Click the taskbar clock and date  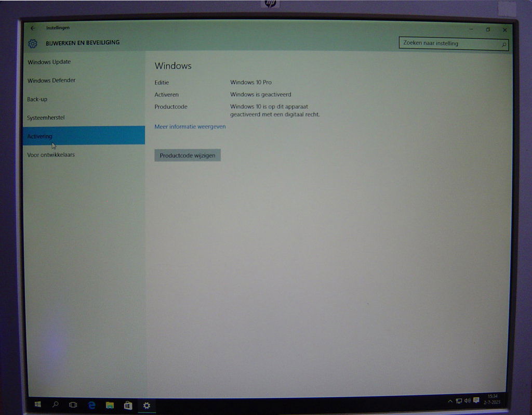click(492, 399)
